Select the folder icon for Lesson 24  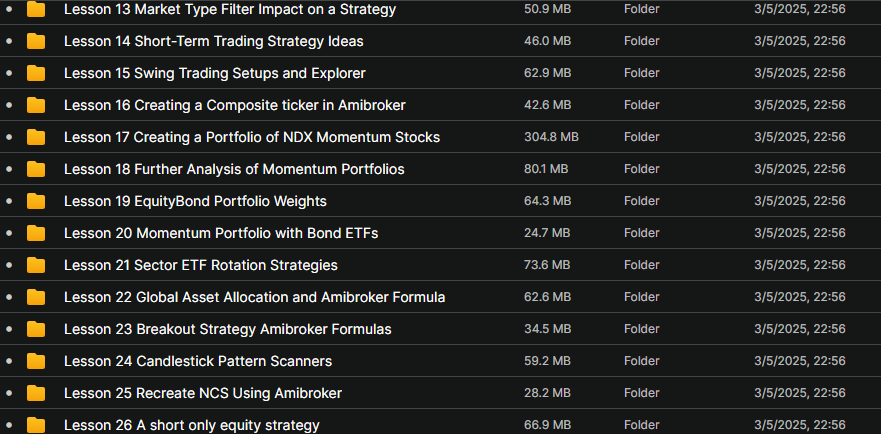(36, 361)
